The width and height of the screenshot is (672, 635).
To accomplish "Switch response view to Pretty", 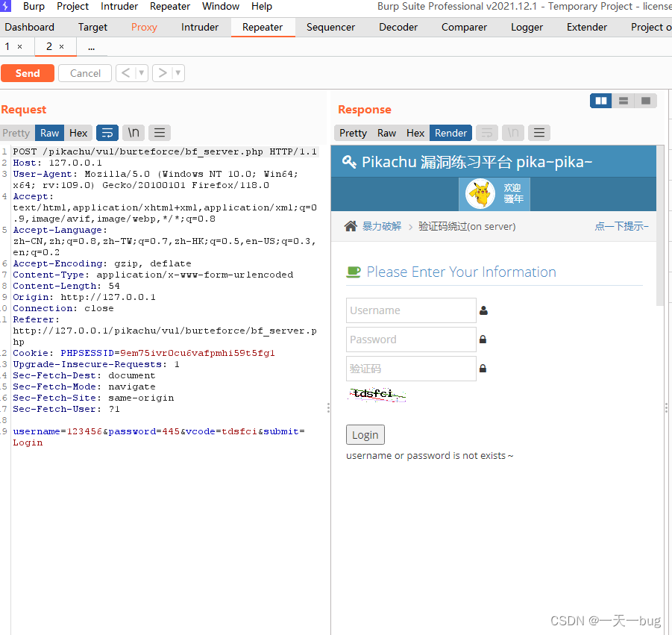I will pyautogui.click(x=353, y=133).
